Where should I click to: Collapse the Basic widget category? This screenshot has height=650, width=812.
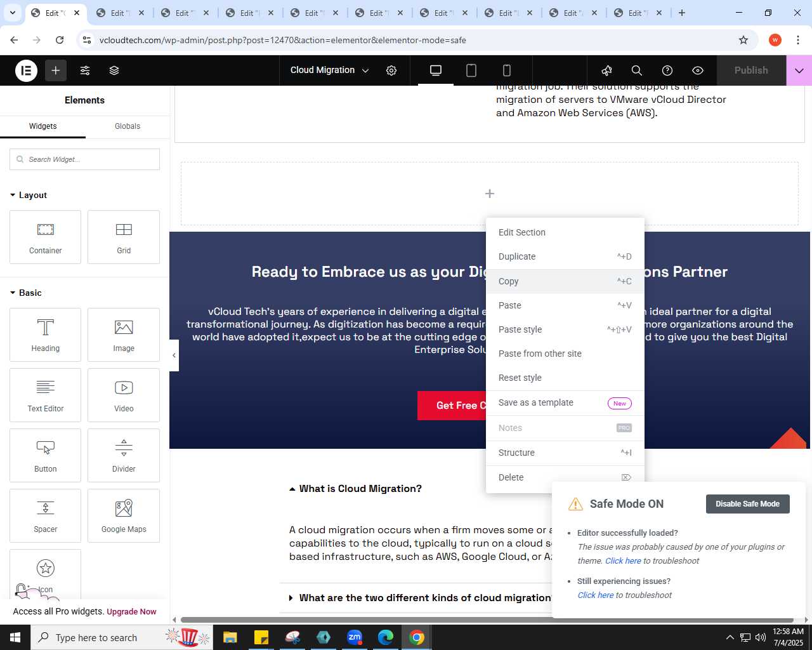pyautogui.click(x=26, y=293)
